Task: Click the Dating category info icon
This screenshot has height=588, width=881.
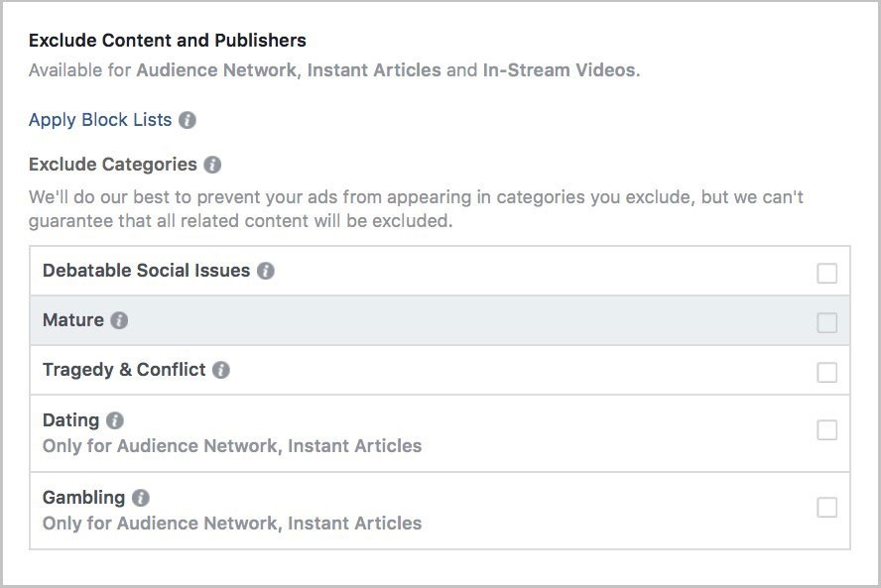Action: click(x=115, y=420)
